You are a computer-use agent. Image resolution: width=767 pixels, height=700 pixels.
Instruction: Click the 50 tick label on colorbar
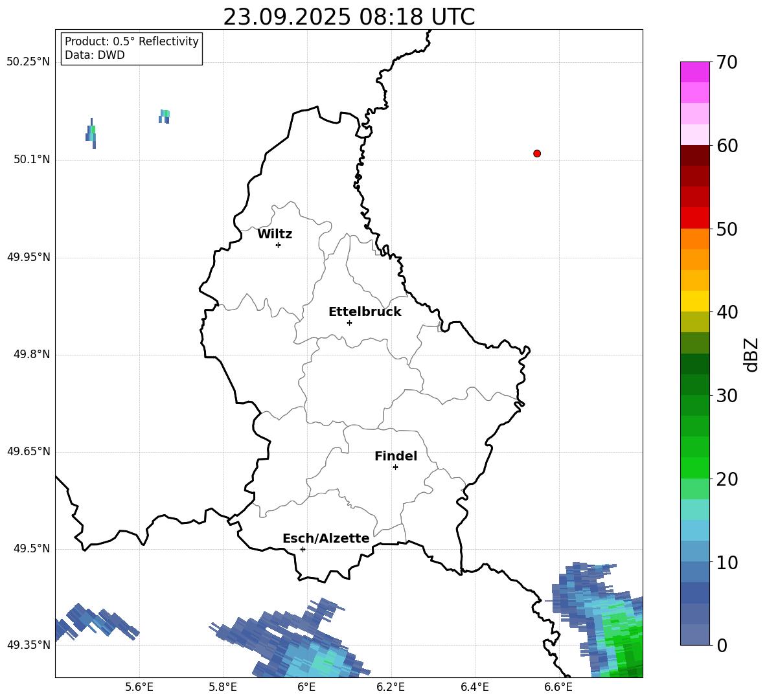click(x=727, y=229)
